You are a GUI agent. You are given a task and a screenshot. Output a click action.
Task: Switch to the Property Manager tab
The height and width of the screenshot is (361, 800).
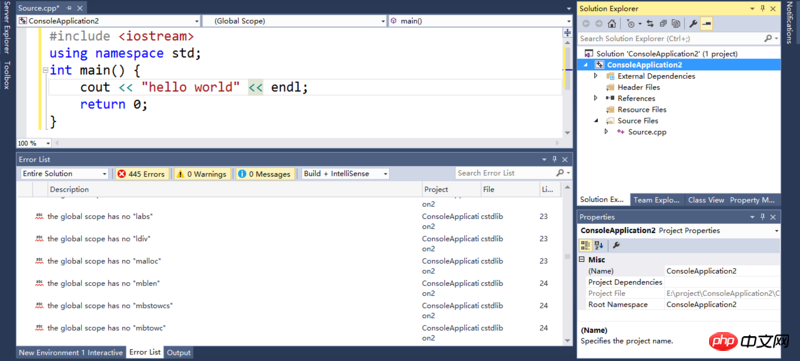click(753, 200)
